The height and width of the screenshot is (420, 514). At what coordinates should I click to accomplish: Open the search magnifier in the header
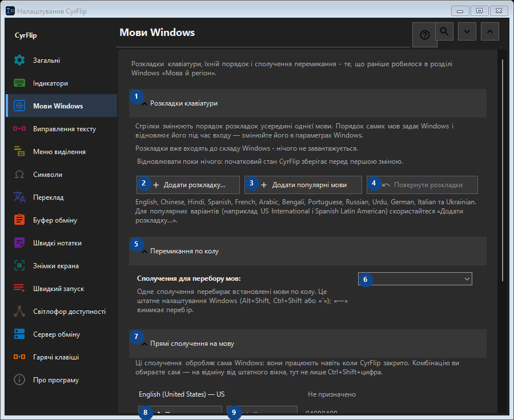point(444,31)
